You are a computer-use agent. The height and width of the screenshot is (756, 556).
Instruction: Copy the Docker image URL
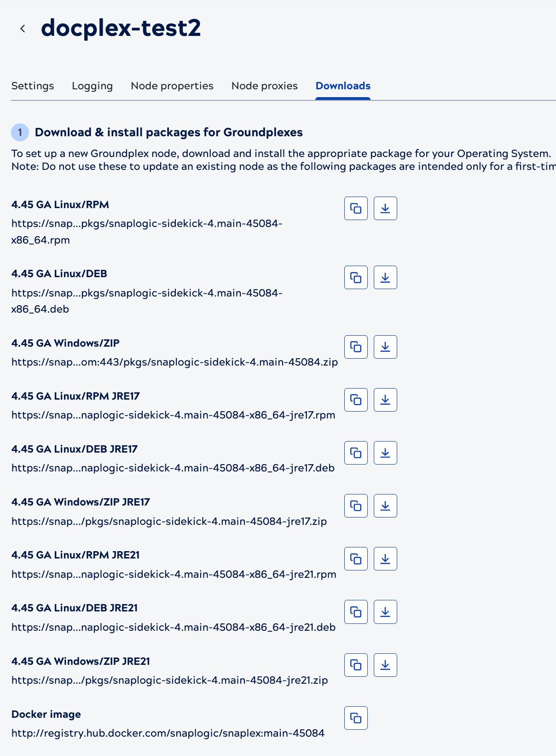tap(356, 718)
